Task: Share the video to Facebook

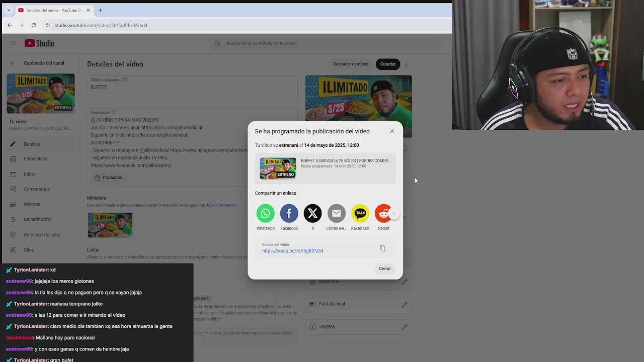Action: [x=289, y=213]
